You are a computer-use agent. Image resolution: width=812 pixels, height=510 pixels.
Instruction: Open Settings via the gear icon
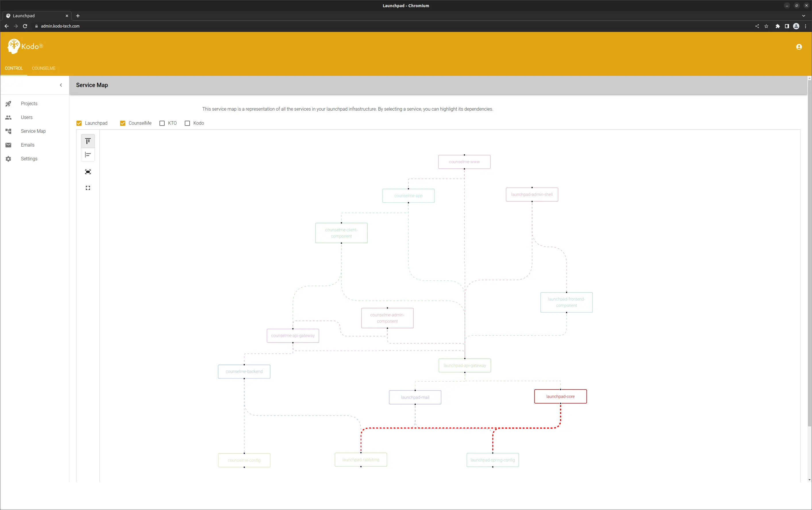pos(8,159)
